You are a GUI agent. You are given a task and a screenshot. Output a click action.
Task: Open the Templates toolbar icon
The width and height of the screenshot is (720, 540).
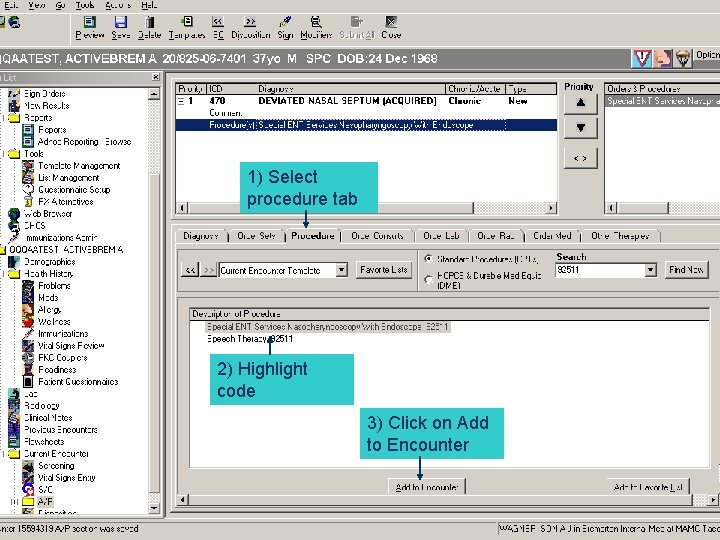coord(187,28)
